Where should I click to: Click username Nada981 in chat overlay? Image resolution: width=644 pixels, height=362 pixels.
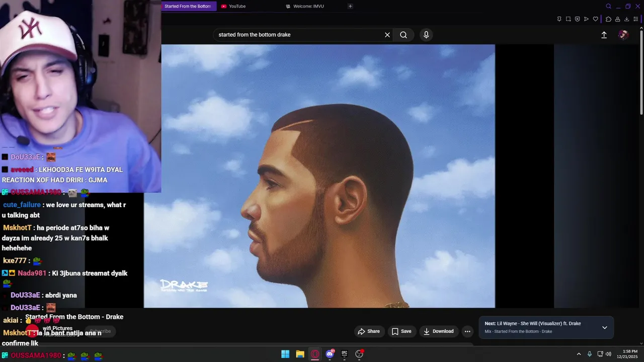click(x=32, y=274)
